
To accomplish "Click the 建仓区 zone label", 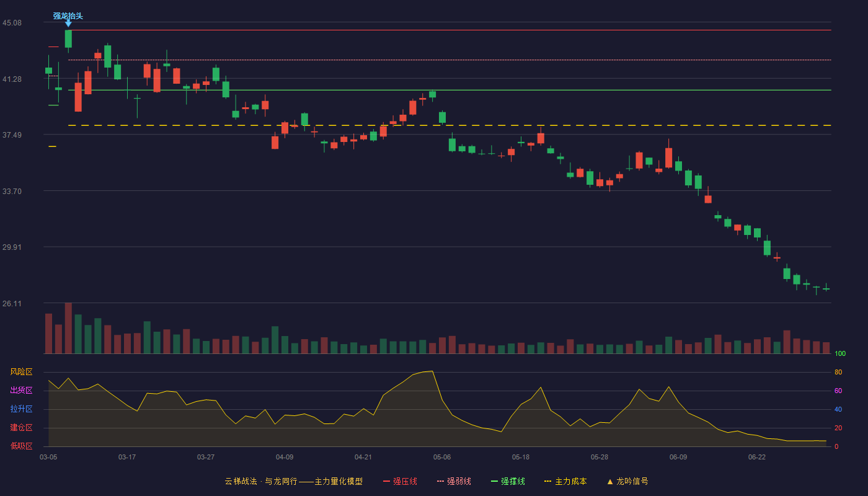I will (21, 428).
